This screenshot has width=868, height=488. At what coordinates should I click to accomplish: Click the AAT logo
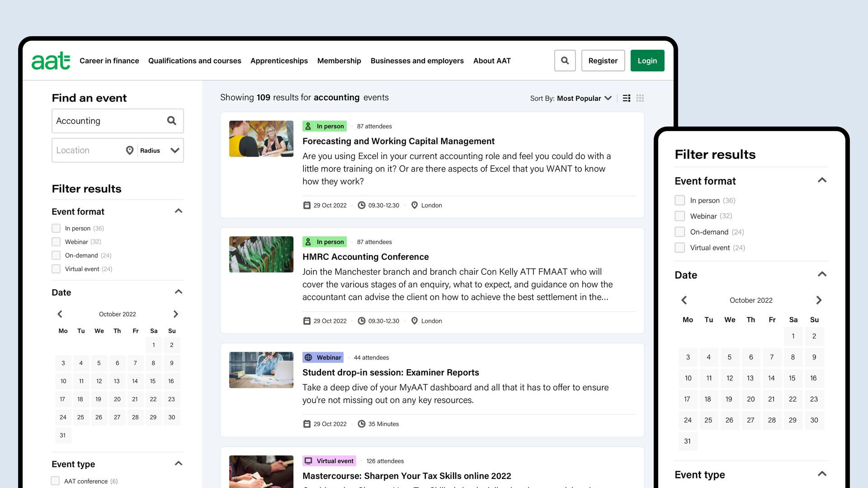(51, 61)
